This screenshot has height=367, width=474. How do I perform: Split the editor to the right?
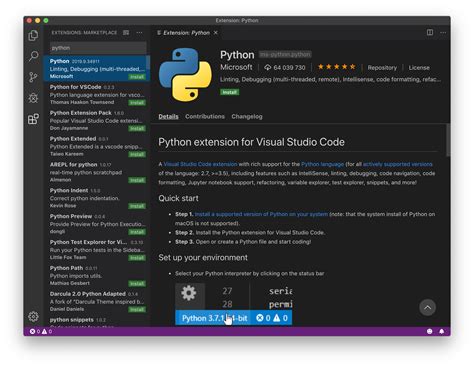click(430, 32)
